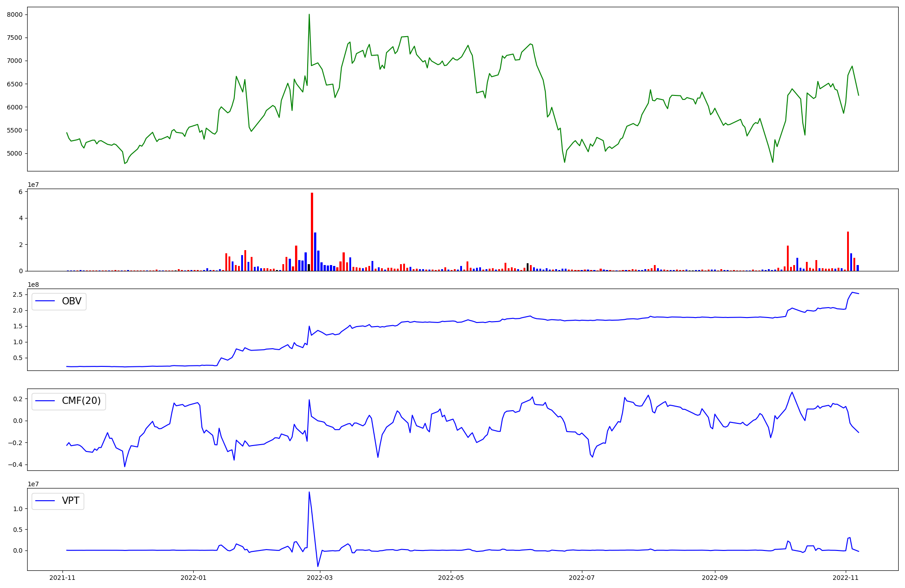Click the green price peak near 8000
This screenshot has width=905, height=588.
tap(309, 14)
